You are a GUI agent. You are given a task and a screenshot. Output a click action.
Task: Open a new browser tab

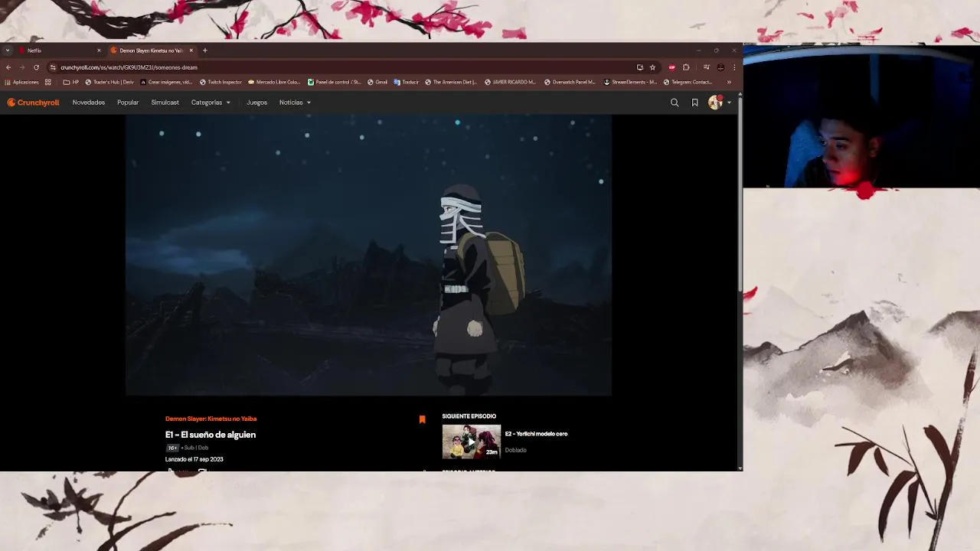204,51
